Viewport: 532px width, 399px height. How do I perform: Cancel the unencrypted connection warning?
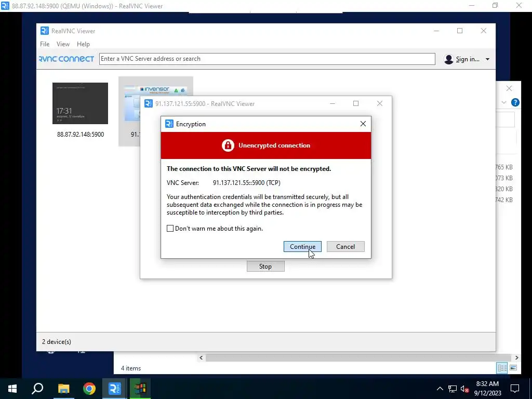click(345, 247)
